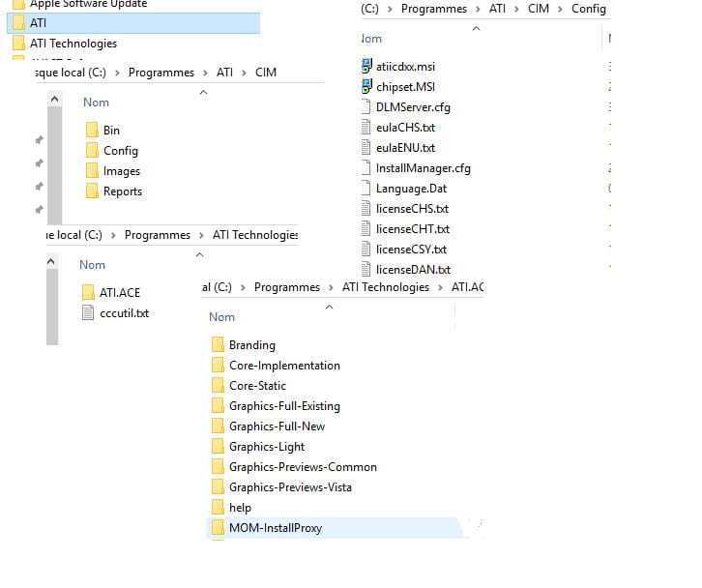The height and width of the screenshot is (588, 702).
Task: Open the Branding folder icon
Action: pos(218,345)
